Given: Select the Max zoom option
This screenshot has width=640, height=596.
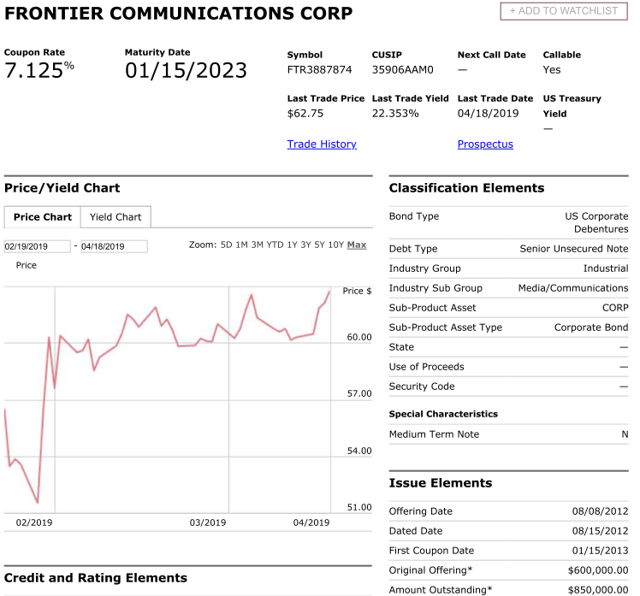Looking at the screenshot, I should coord(357,245).
